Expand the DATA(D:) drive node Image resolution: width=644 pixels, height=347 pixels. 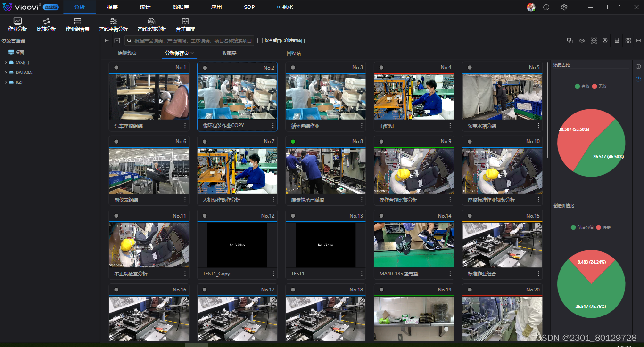6,72
